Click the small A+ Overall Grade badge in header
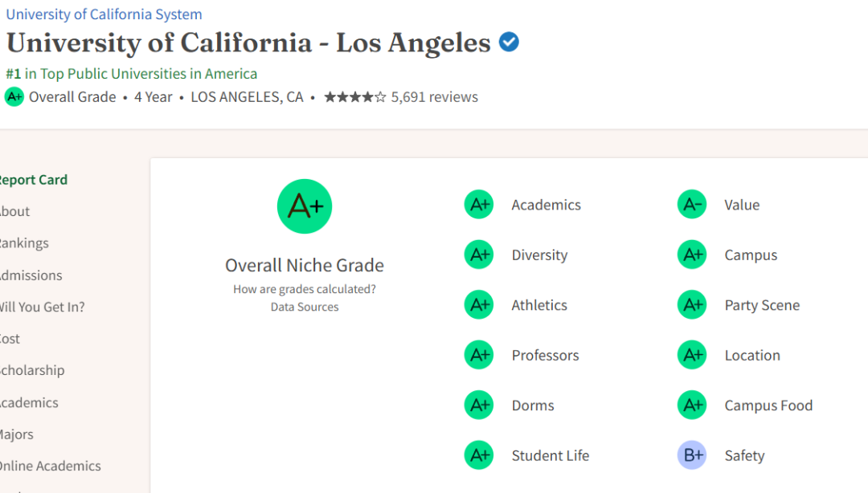This screenshot has height=493, width=868. (14, 97)
